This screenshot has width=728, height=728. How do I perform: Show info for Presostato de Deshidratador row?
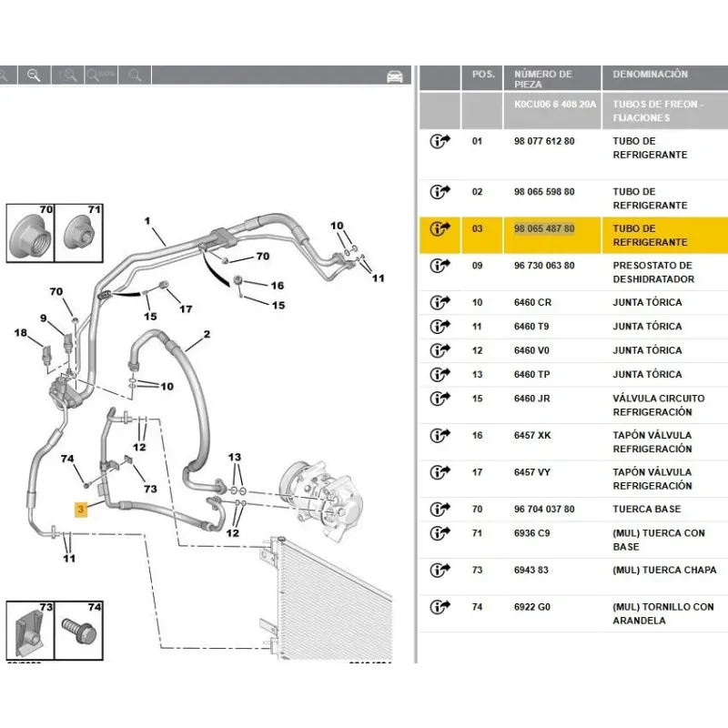click(x=440, y=266)
